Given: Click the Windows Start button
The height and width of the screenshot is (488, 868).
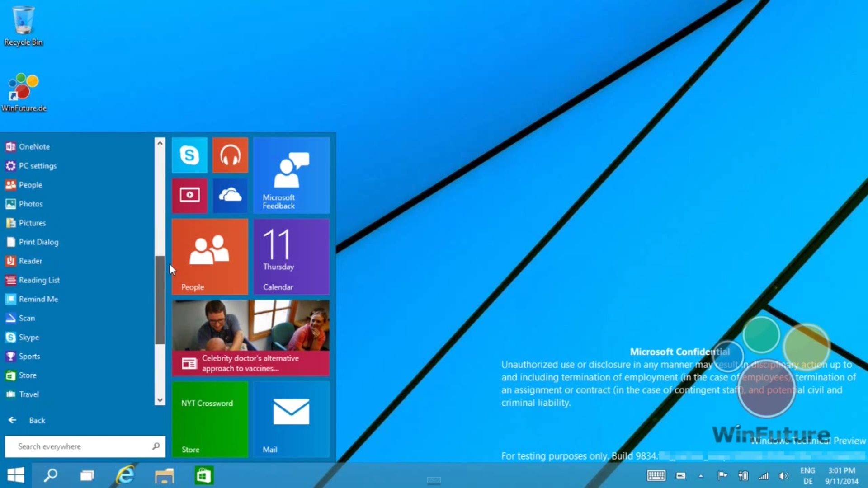Looking at the screenshot, I should [16, 475].
